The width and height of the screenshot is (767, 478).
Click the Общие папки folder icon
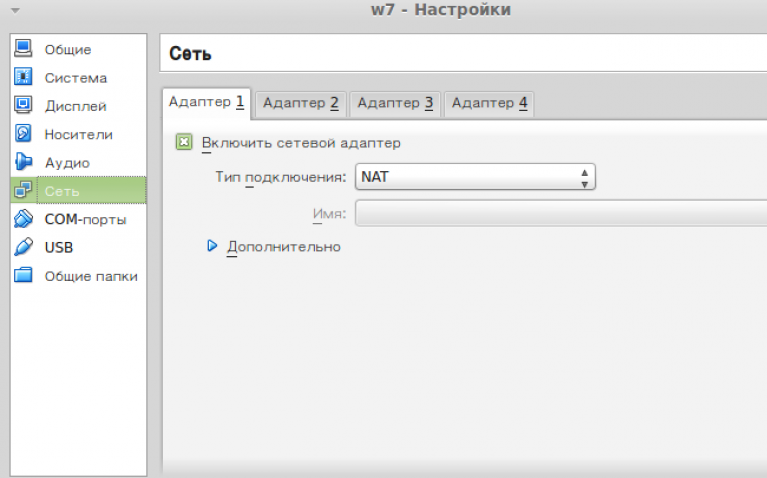pyautogui.click(x=23, y=276)
